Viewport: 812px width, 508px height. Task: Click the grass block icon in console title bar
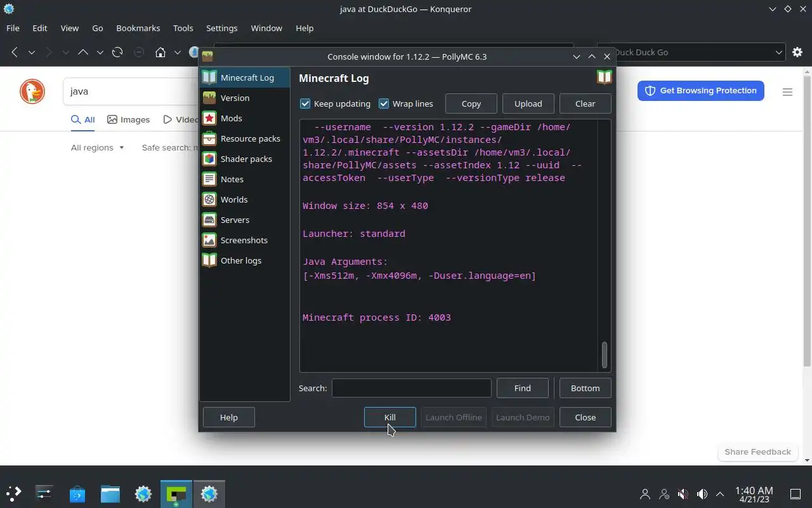coord(207,57)
